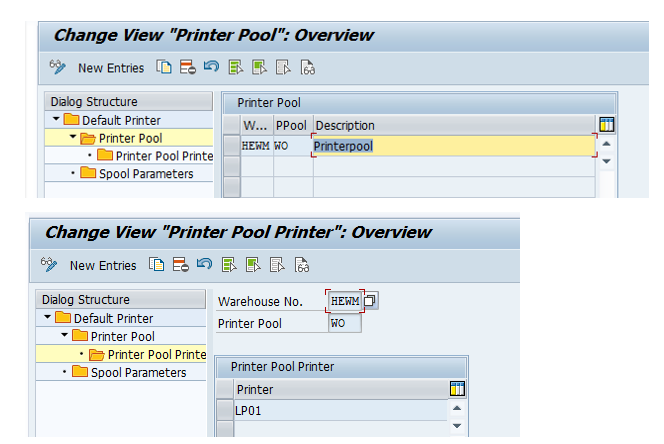Click Deselect All icon in Printer Pool toolbar
Viewport: 664px width, 444px height.
[x=283, y=67]
